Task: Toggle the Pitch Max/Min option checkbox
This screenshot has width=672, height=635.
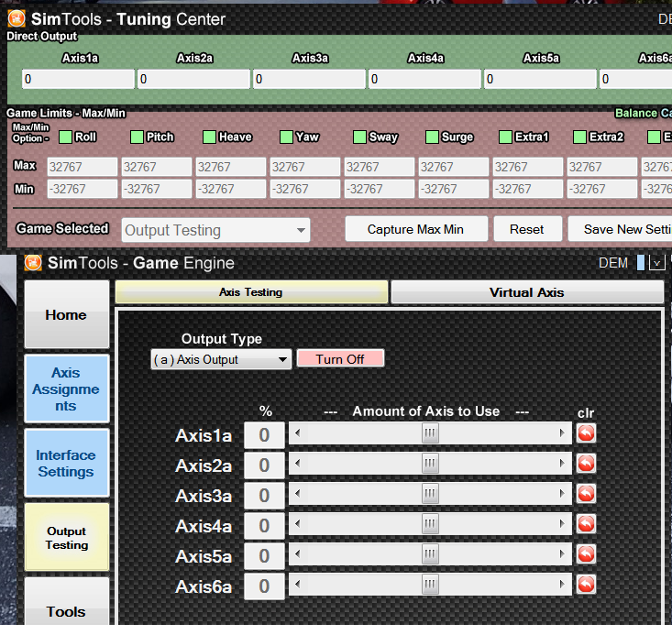Action: pyautogui.click(x=137, y=137)
